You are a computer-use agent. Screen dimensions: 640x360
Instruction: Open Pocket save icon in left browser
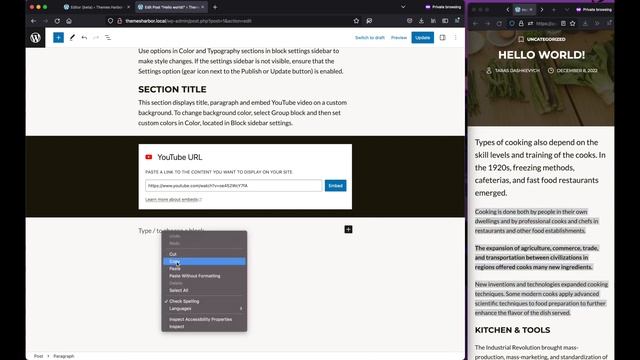(409, 21)
